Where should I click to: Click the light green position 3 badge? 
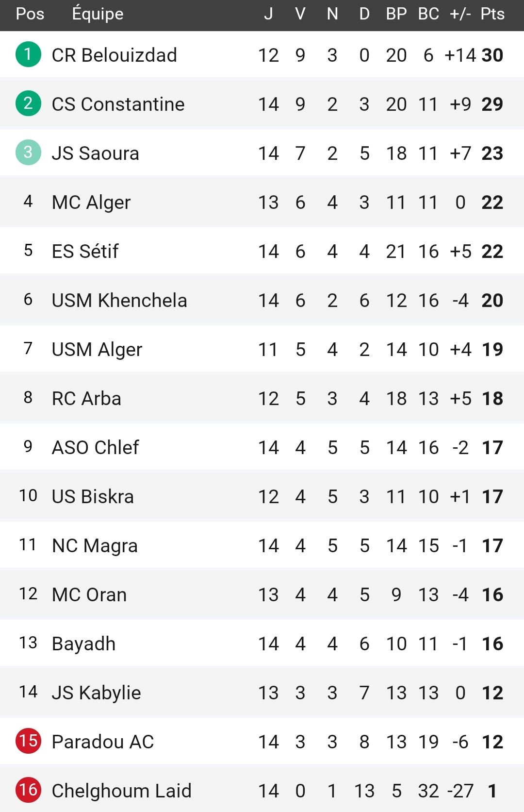(x=28, y=152)
